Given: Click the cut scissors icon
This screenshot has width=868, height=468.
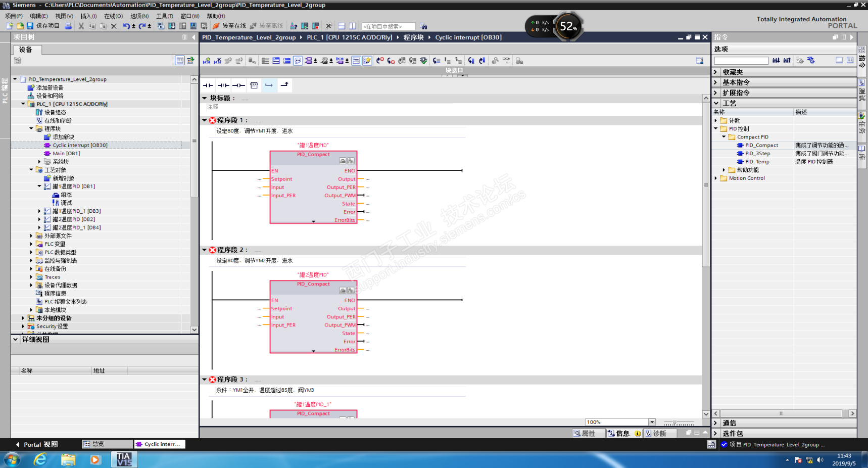Looking at the screenshot, I should click(x=81, y=26).
